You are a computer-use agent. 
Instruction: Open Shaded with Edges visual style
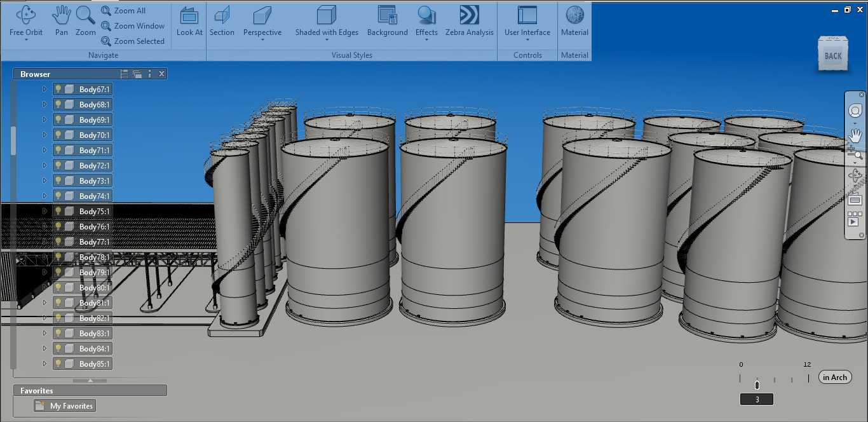[x=327, y=20]
